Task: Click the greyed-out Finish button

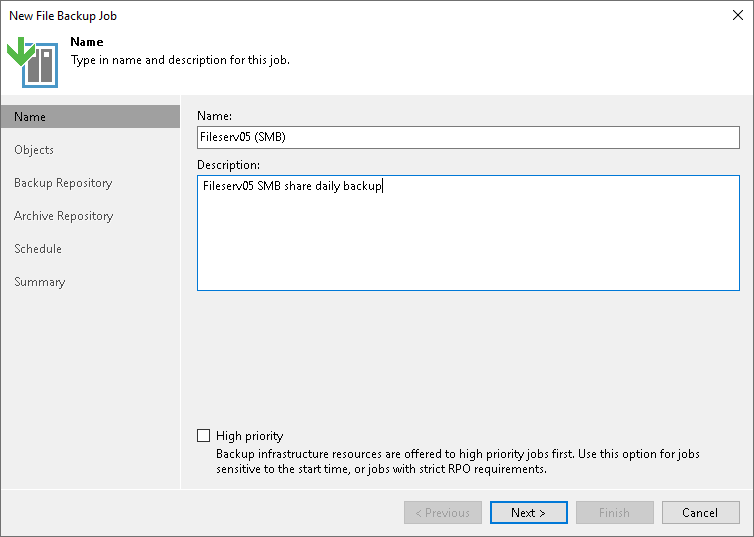Action: click(x=614, y=512)
